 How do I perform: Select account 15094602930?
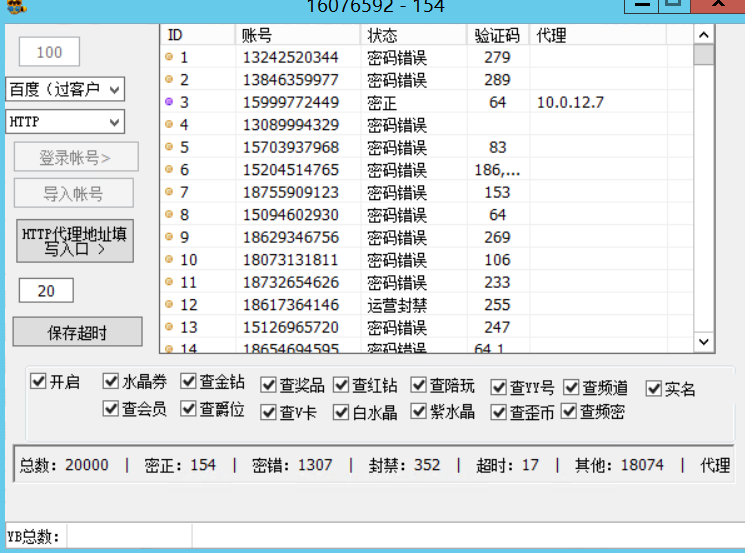pyautogui.click(x=290, y=214)
